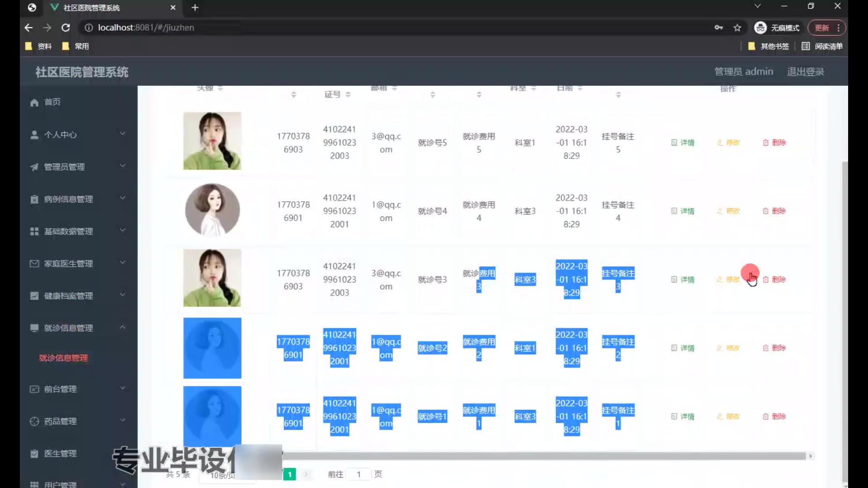Image resolution: width=868 pixels, height=488 pixels.
Task: Click the 前往 page number input field
Action: 359,474
